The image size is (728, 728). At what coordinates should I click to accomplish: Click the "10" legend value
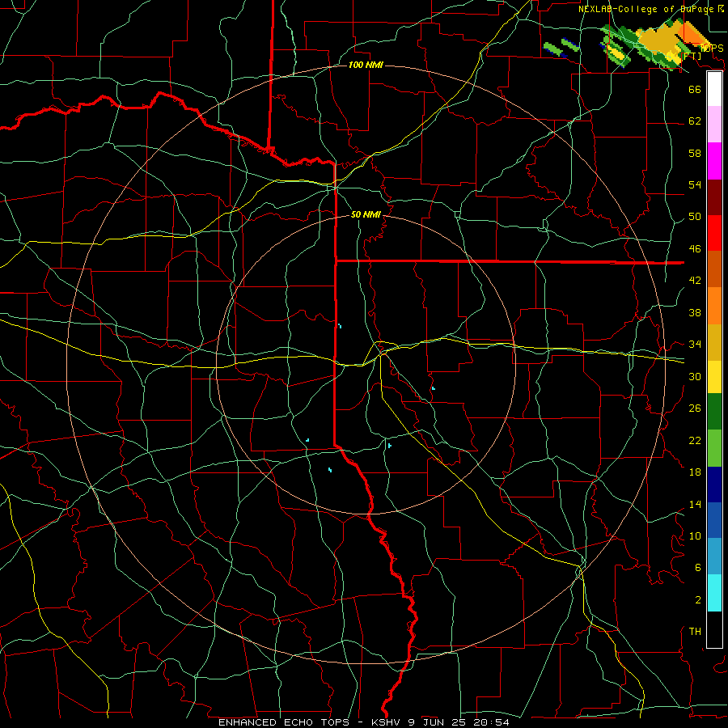coord(695,535)
